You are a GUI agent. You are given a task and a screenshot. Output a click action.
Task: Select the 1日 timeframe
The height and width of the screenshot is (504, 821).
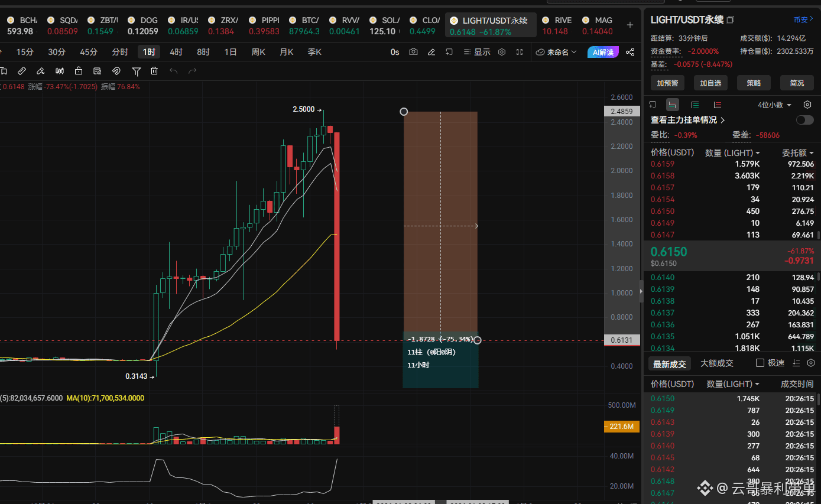(x=231, y=52)
